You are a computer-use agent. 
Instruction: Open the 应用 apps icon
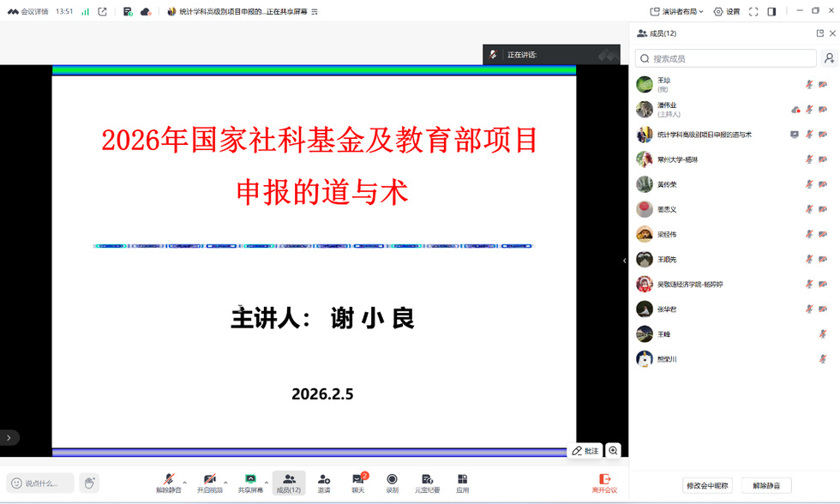pos(462,482)
